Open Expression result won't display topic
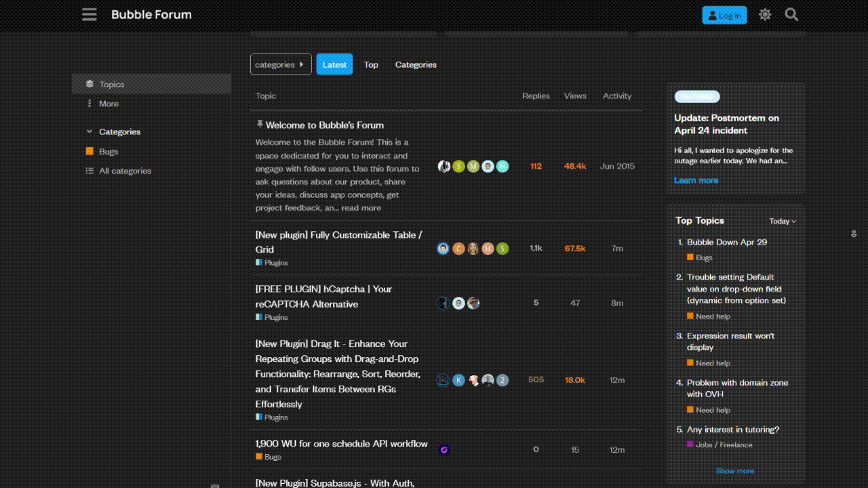The height and width of the screenshot is (488, 868). tap(730, 342)
